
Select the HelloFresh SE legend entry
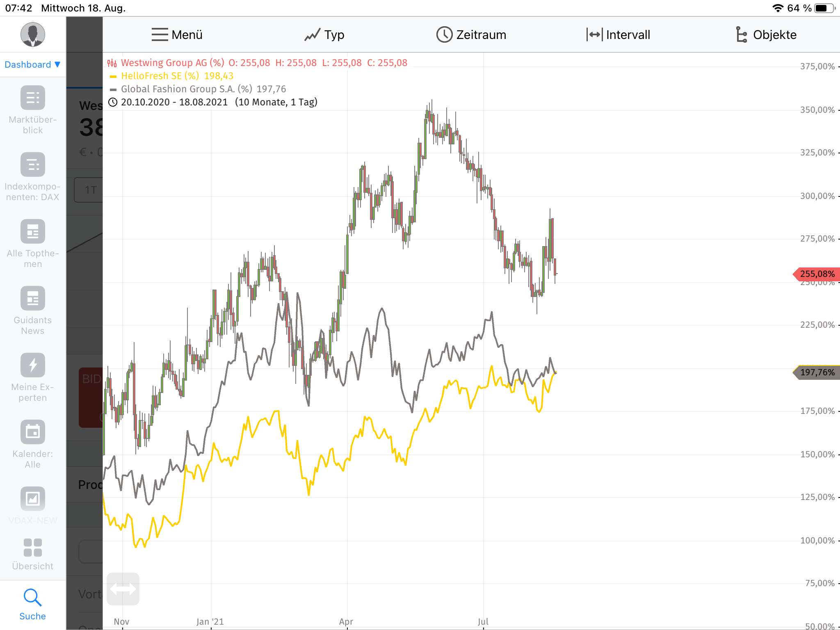(x=160, y=76)
